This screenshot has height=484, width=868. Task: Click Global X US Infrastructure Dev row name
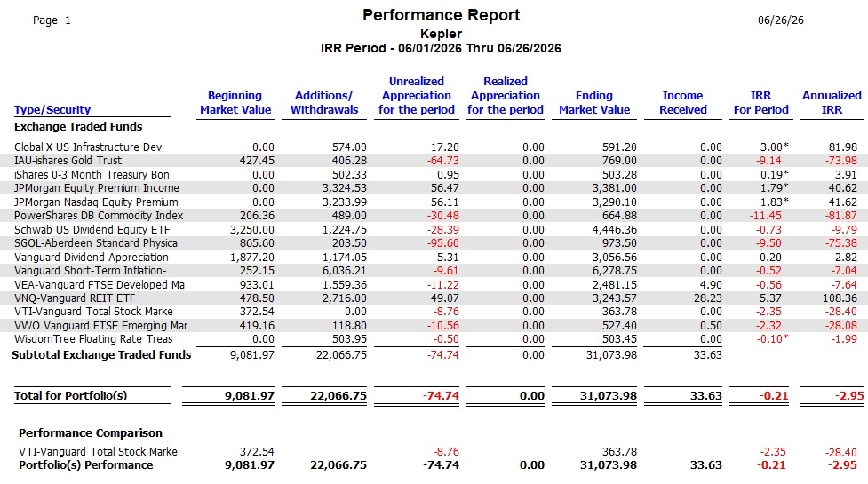point(88,147)
